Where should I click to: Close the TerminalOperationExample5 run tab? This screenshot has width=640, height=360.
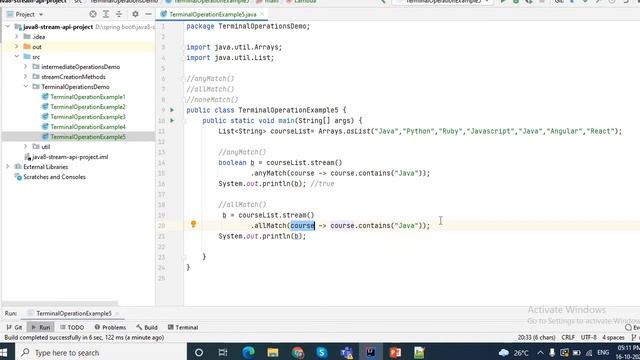coord(117,313)
